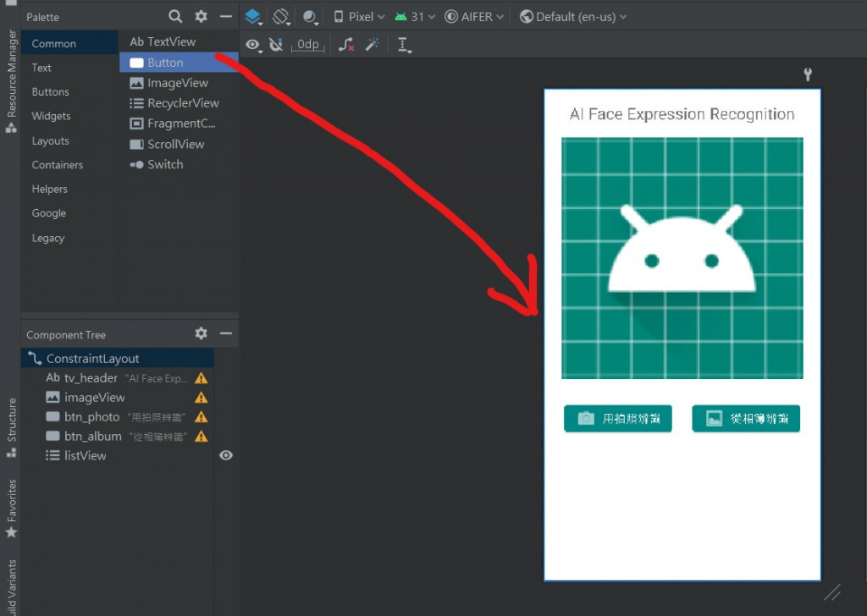Image resolution: width=867 pixels, height=616 pixels.
Task: Select Switch in the palette
Action: [179, 165]
